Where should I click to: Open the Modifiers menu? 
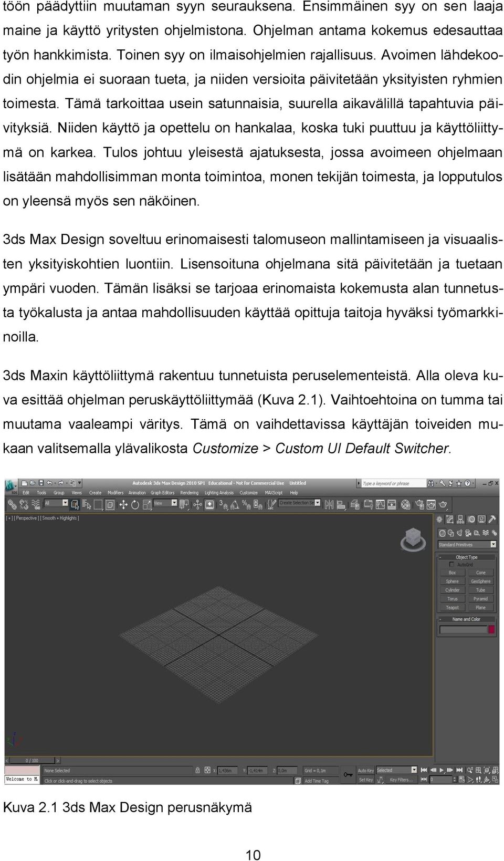pyautogui.click(x=115, y=493)
